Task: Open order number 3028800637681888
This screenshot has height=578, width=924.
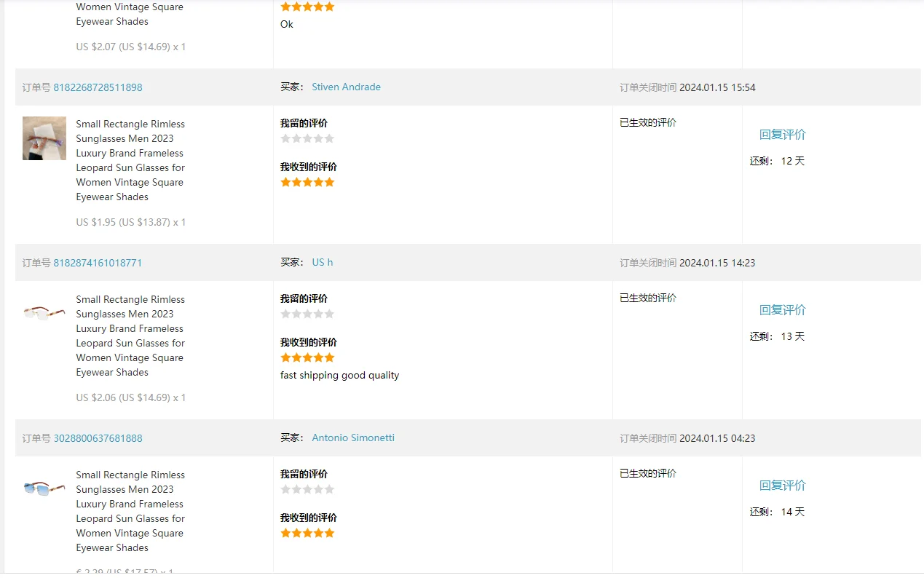Action: pos(98,438)
